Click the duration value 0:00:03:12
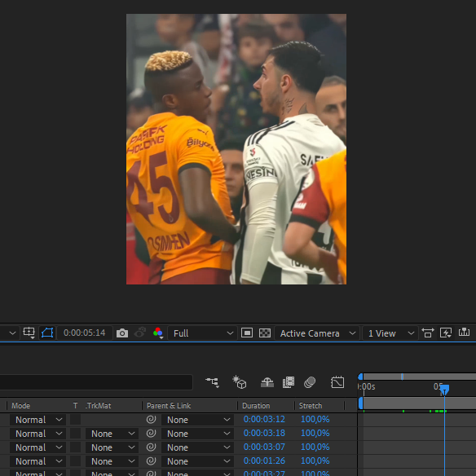Screen dimensions: 476x476 click(x=264, y=419)
